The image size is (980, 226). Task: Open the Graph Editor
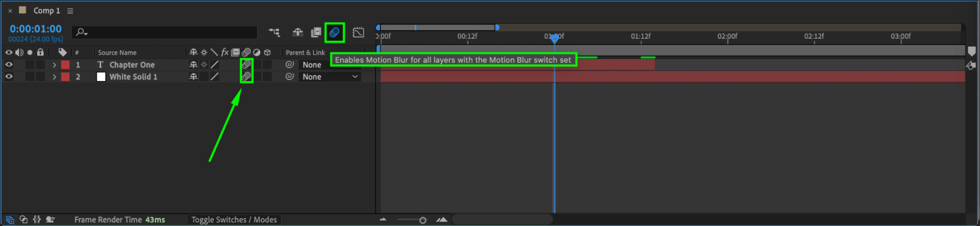358,32
